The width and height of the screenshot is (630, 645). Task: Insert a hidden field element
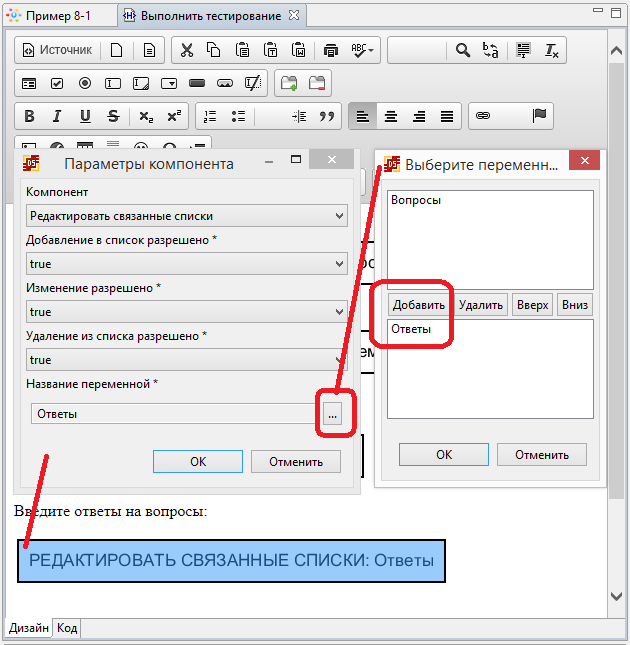coord(253,84)
